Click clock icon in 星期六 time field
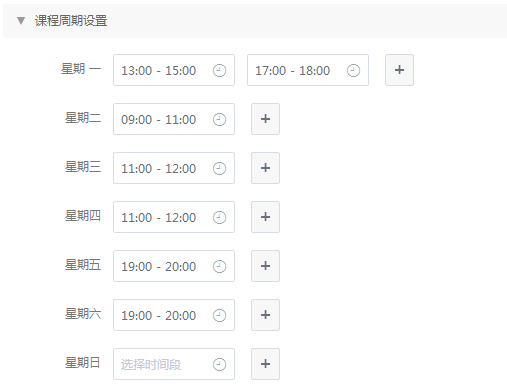The height and width of the screenshot is (385, 507). pyautogui.click(x=219, y=315)
